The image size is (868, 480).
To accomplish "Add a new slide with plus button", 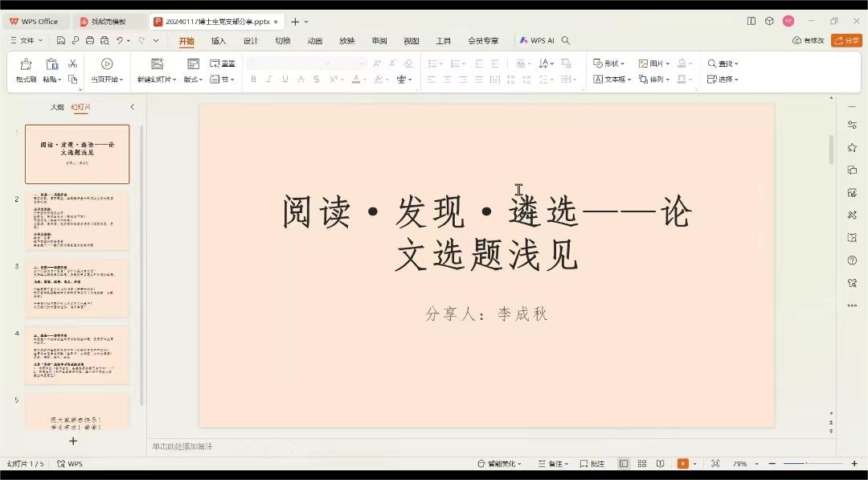I will coord(73,441).
